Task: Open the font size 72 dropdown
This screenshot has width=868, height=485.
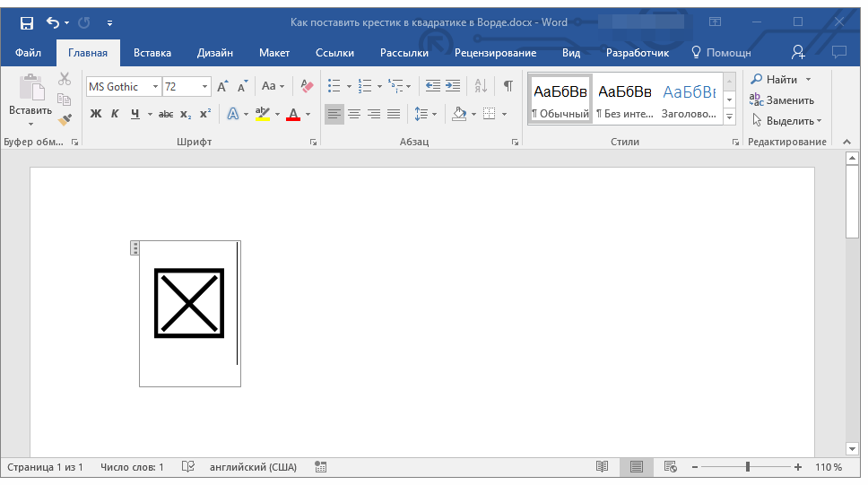Action: coord(204,87)
